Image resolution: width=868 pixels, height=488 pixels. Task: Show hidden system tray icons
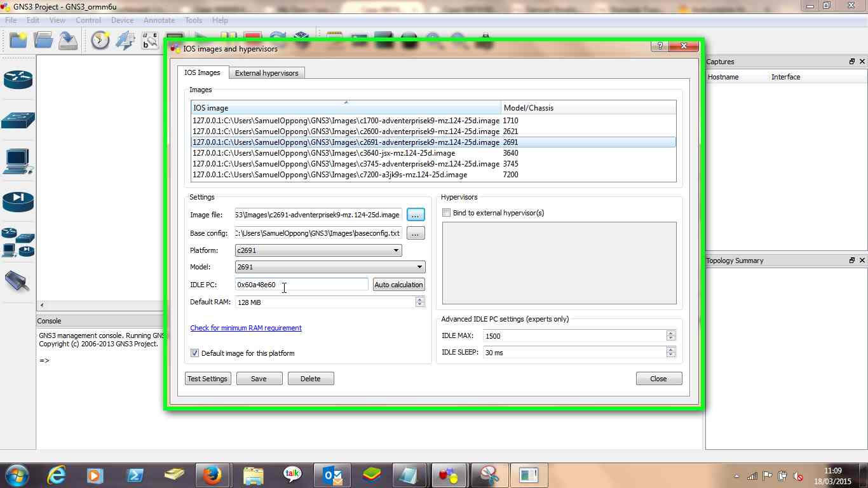737,476
